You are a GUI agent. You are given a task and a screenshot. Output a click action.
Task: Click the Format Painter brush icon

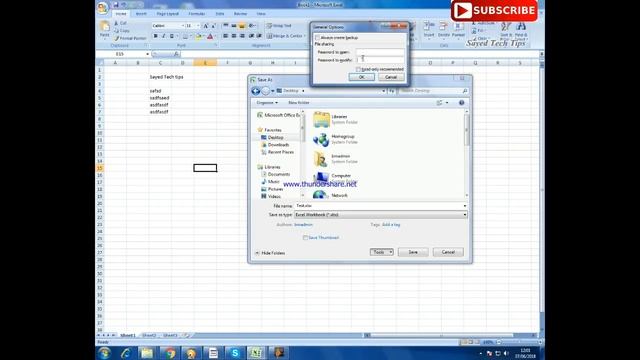tap(116, 38)
